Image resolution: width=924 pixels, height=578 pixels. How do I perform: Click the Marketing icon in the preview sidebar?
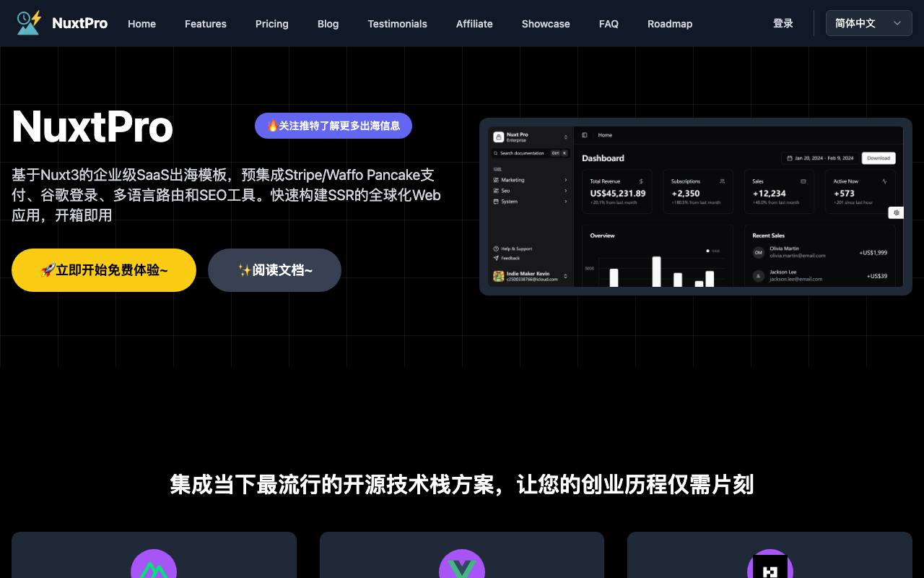pyautogui.click(x=496, y=180)
